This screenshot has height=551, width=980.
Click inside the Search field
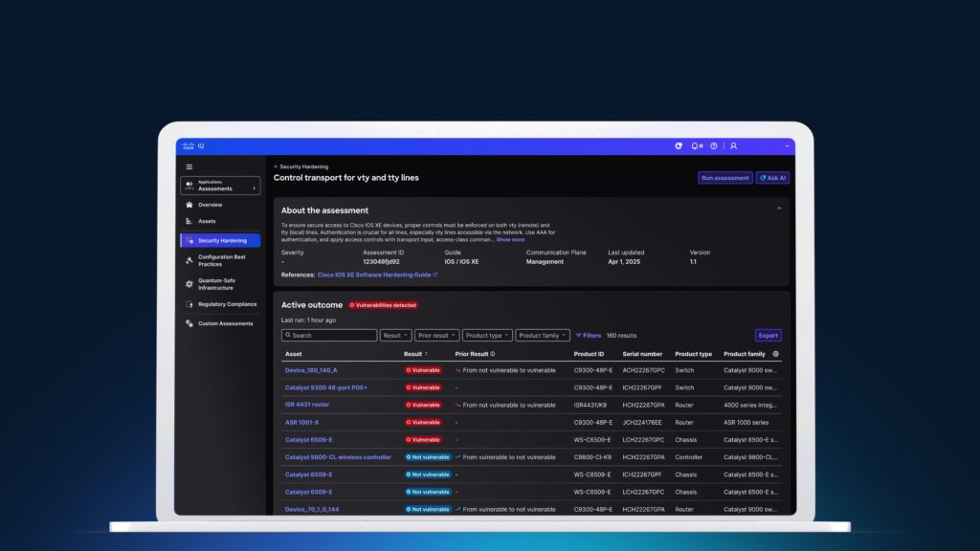(x=330, y=335)
